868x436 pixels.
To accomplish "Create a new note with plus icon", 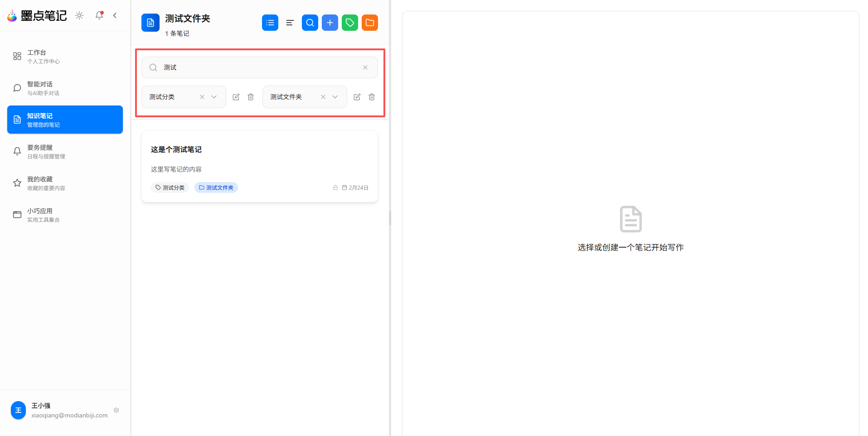I will (330, 23).
